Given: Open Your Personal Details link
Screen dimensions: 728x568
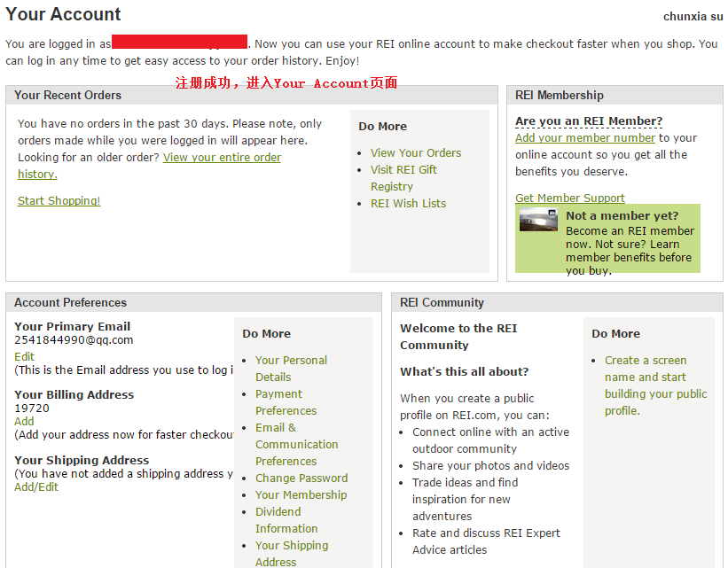Looking at the screenshot, I should (291, 369).
